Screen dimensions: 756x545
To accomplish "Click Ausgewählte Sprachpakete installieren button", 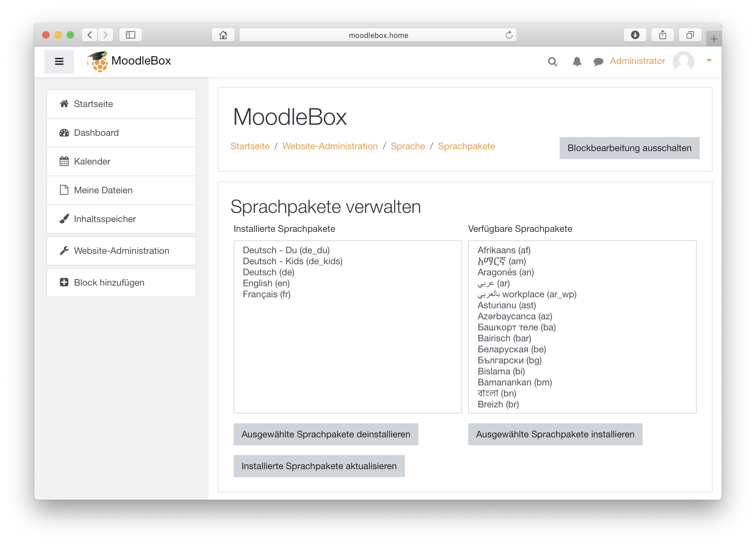I will tap(555, 434).
